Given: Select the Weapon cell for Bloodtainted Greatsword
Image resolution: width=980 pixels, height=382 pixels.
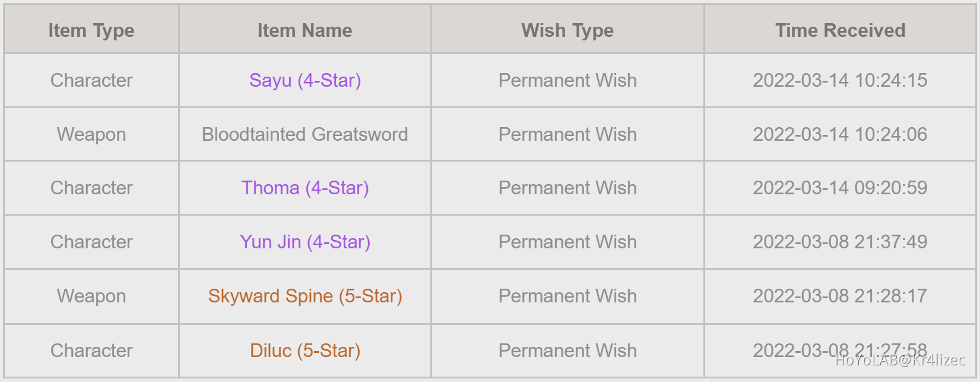Looking at the screenshot, I should tap(91, 134).
